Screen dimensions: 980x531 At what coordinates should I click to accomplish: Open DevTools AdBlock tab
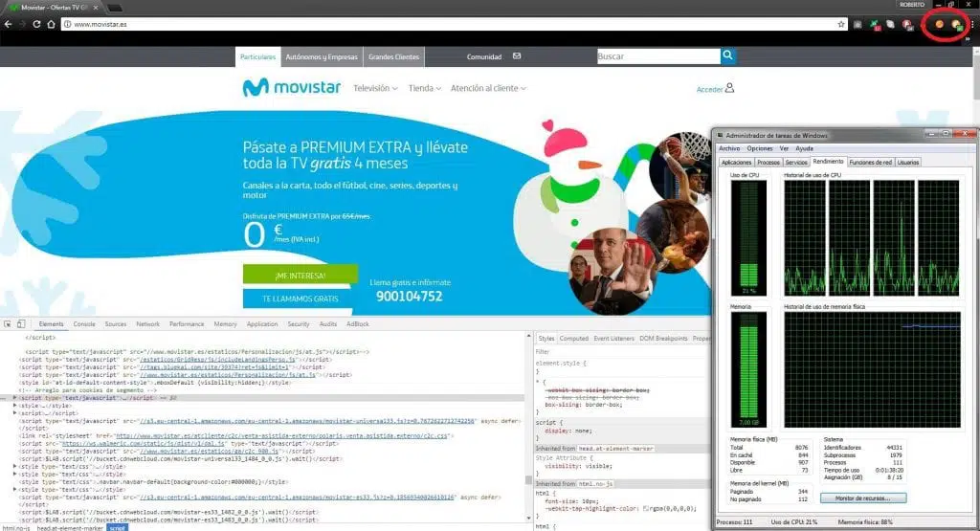(358, 324)
